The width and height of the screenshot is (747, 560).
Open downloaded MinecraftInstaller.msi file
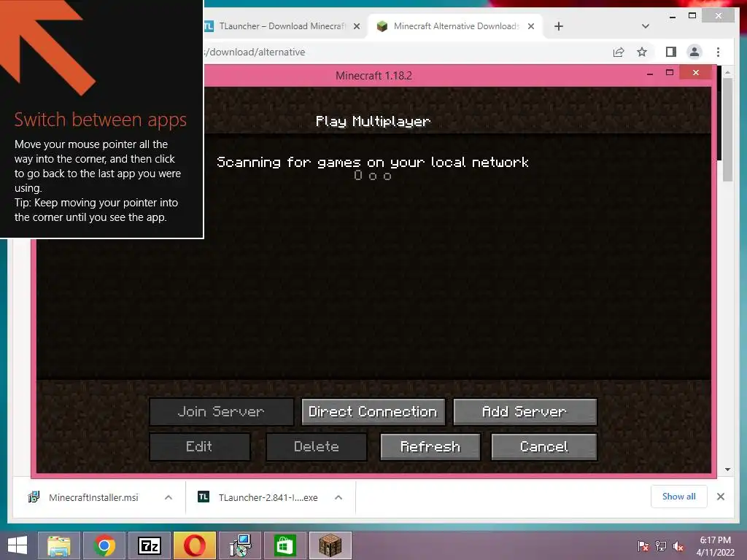pyautogui.click(x=93, y=497)
